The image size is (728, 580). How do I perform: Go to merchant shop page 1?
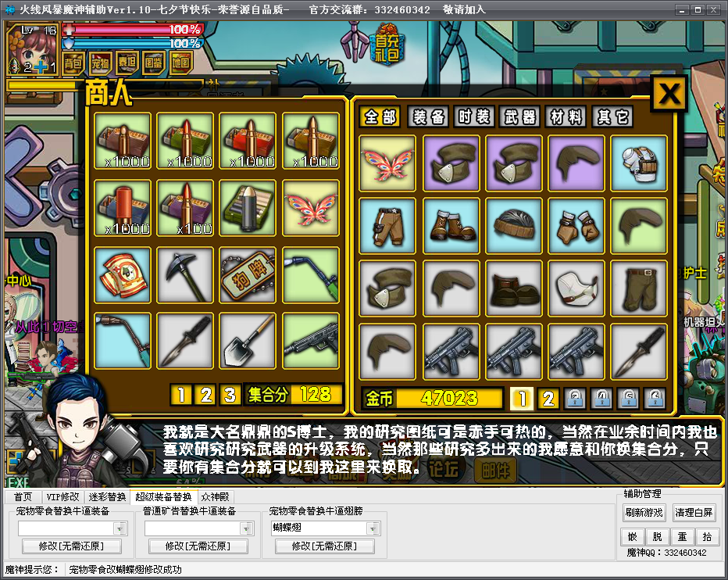point(181,395)
